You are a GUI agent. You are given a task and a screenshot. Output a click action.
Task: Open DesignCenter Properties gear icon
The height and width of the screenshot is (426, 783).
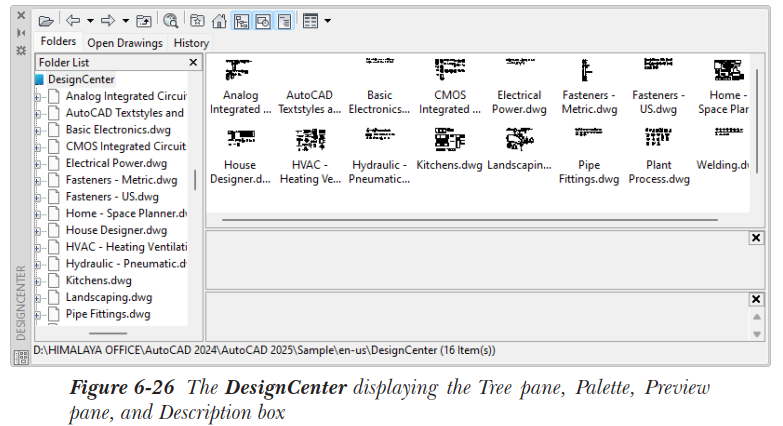21,50
